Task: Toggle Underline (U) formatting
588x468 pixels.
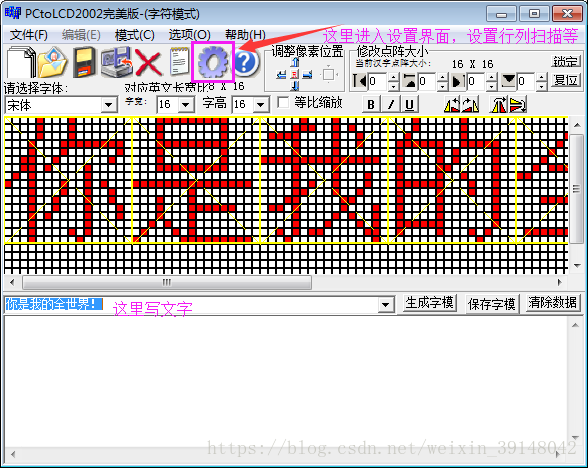Action: (x=410, y=104)
